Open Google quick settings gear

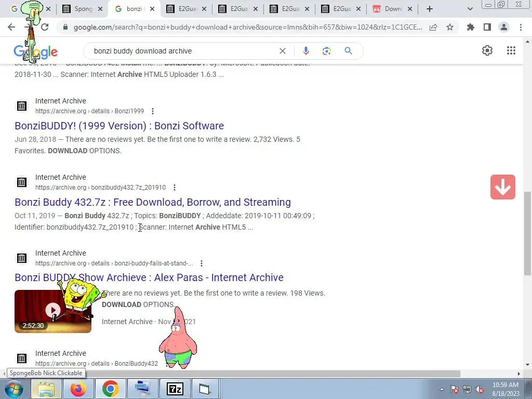pyautogui.click(x=487, y=50)
